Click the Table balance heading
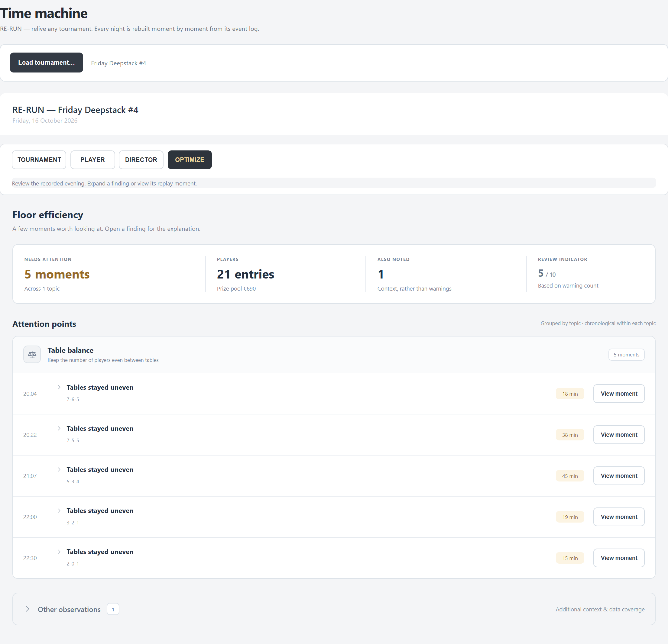The image size is (668, 644). tap(70, 350)
